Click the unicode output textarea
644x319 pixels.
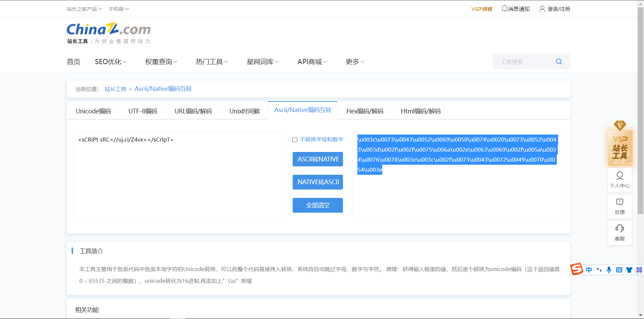pos(457,176)
